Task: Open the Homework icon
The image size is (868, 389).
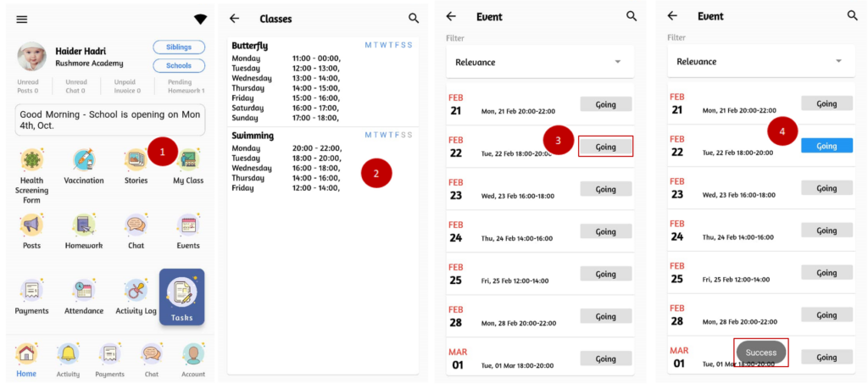Action: pos(83,225)
